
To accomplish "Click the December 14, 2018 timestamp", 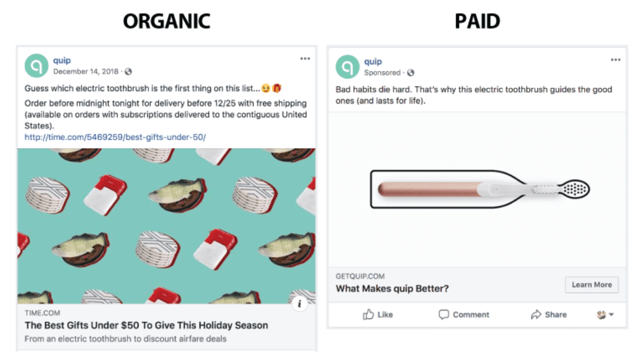I will (x=86, y=72).
